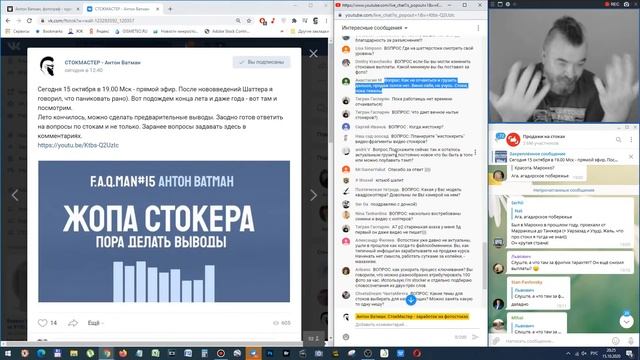The image size is (640, 360).
Task: Go to the next VK photo arrow
Action: click(x=313, y=195)
